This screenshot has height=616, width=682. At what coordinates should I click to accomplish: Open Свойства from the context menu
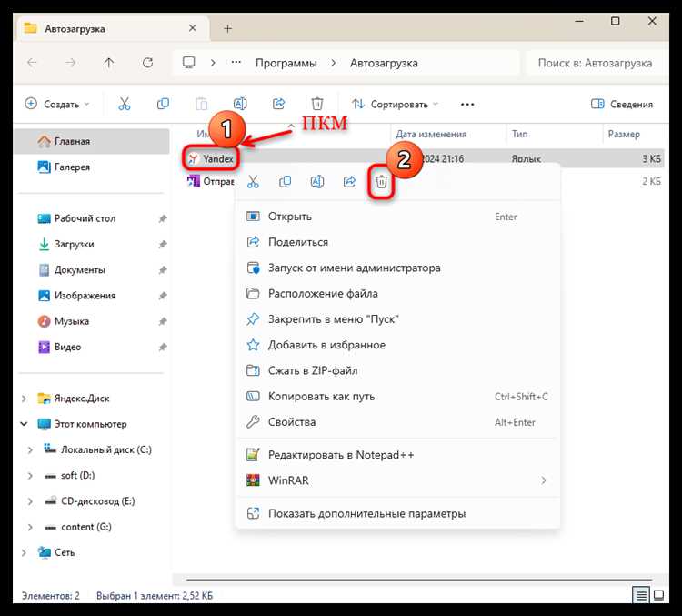[397, 422]
